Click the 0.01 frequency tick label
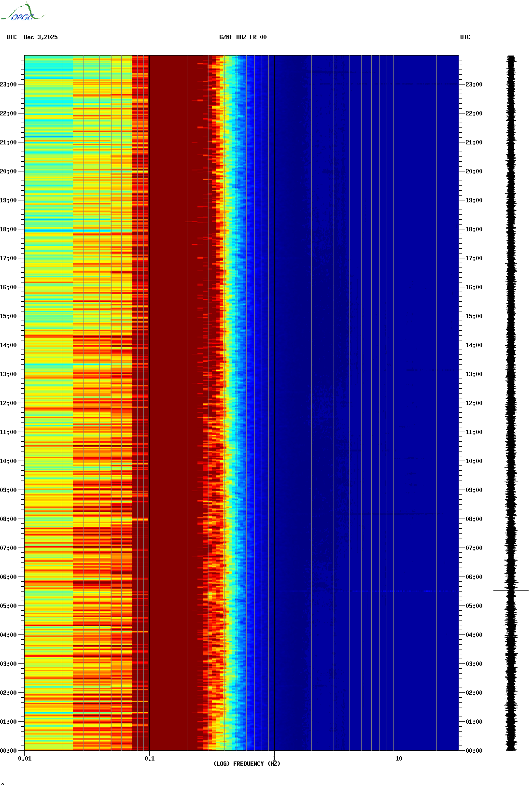This screenshot has width=532, height=789. coord(25,759)
